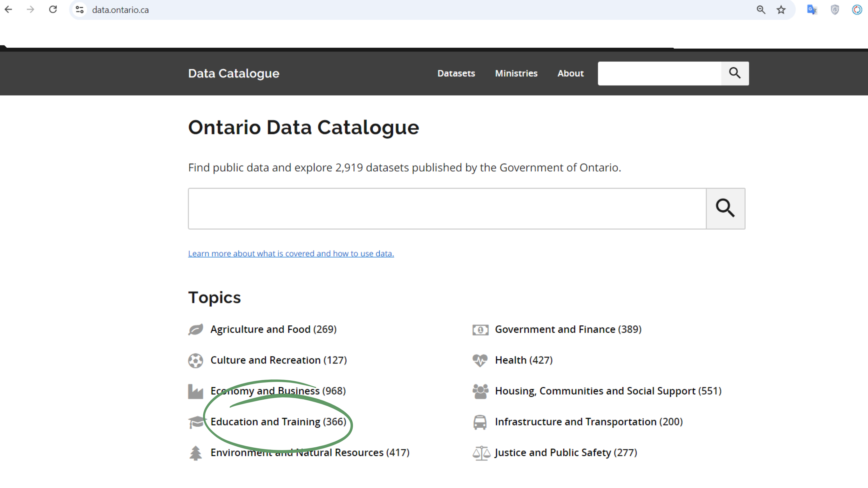This screenshot has height=488, width=868.
Task: Click the Agriculture and Food leaf icon
Action: point(195,329)
